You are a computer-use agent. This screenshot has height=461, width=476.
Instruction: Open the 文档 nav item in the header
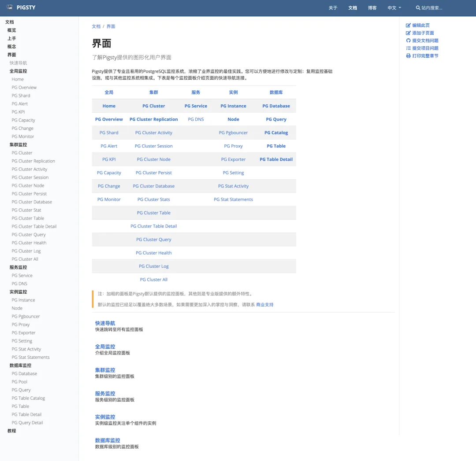[353, 8]
